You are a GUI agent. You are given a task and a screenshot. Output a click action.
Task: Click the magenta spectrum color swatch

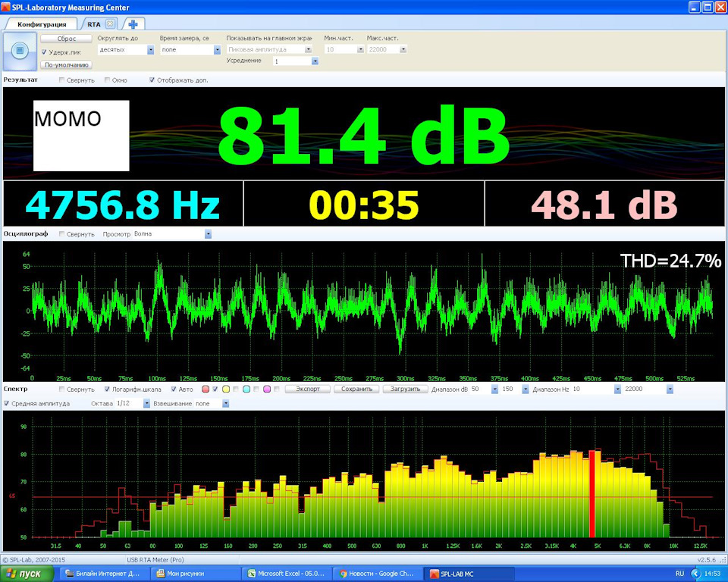tap(267, 389)
